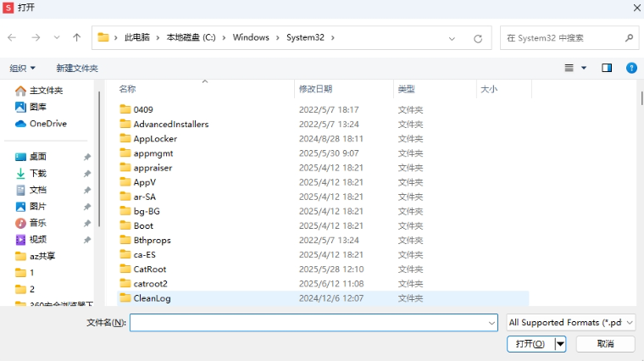Unpin 桌面 using its pin icon
The width and height of the screenshot is (644, 361).
[87, 157]
